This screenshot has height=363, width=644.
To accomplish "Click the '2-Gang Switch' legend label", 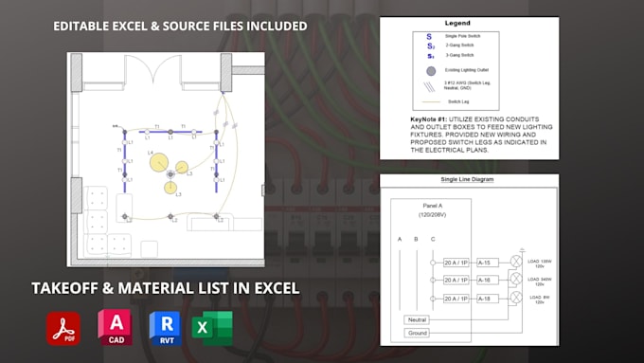I will click(x=459, y=45).
